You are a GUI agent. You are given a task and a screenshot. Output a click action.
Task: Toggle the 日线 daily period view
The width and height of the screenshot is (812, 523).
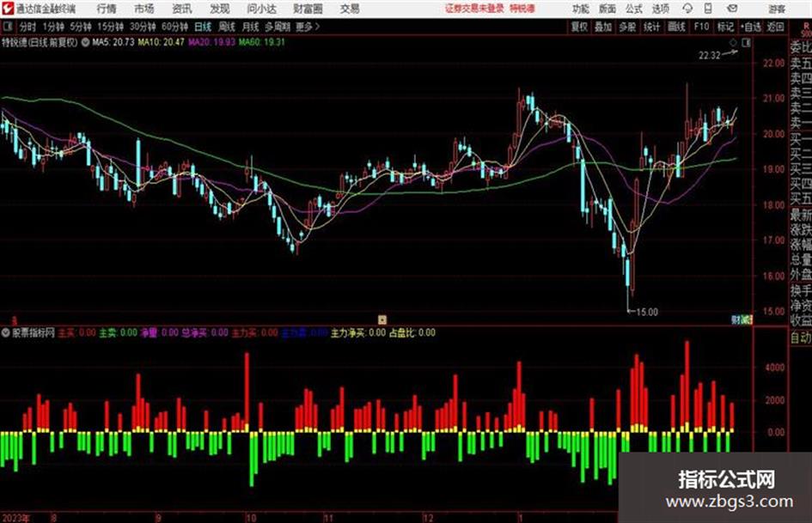point(203,27)
